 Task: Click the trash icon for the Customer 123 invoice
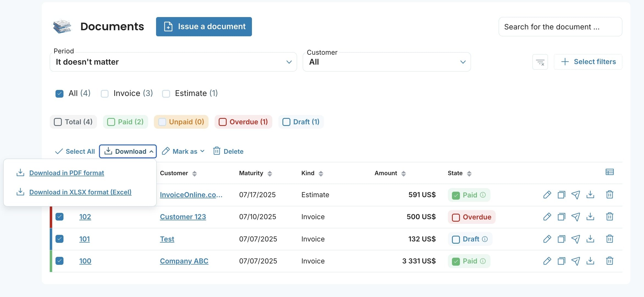610,217
